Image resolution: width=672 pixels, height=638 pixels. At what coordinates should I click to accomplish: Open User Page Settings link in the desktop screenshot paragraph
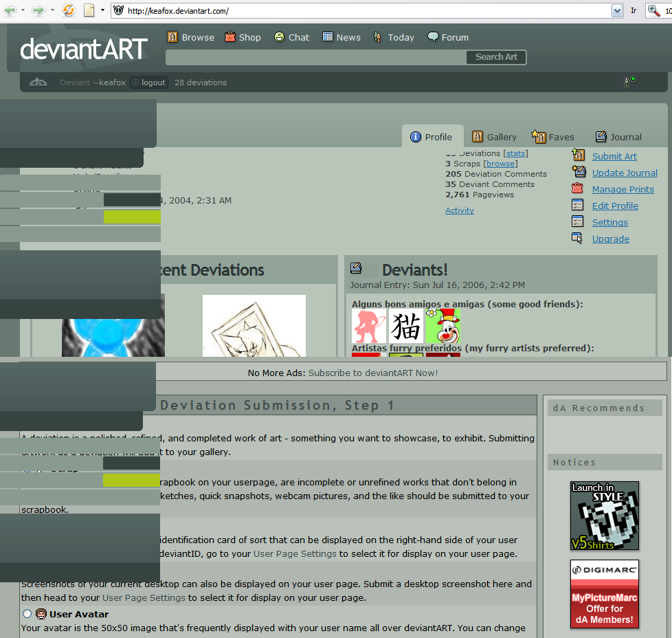click(144, 597)
